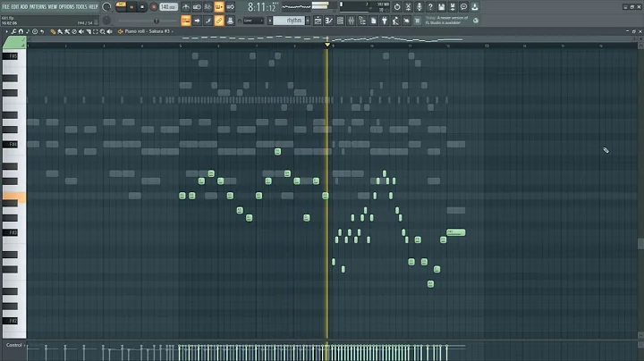Click the globe online news icon
Viewport: 644px width, 361px height.
click(476, 21)
